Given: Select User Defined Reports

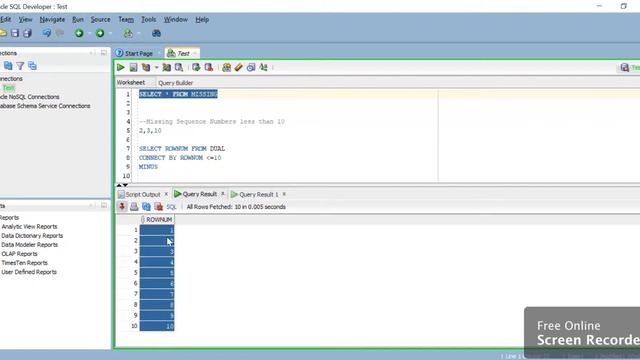Looking at the screenshot, I should 29,272.
